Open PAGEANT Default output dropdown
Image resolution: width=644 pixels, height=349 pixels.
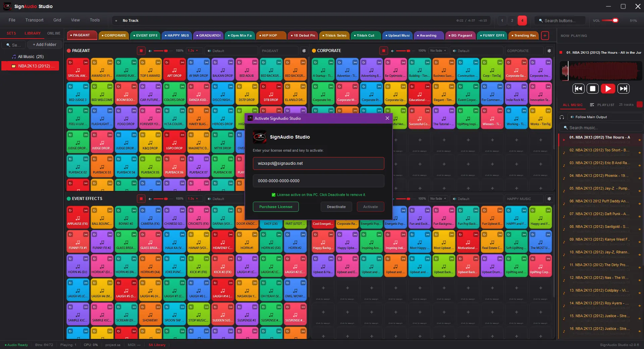[231, 51]
